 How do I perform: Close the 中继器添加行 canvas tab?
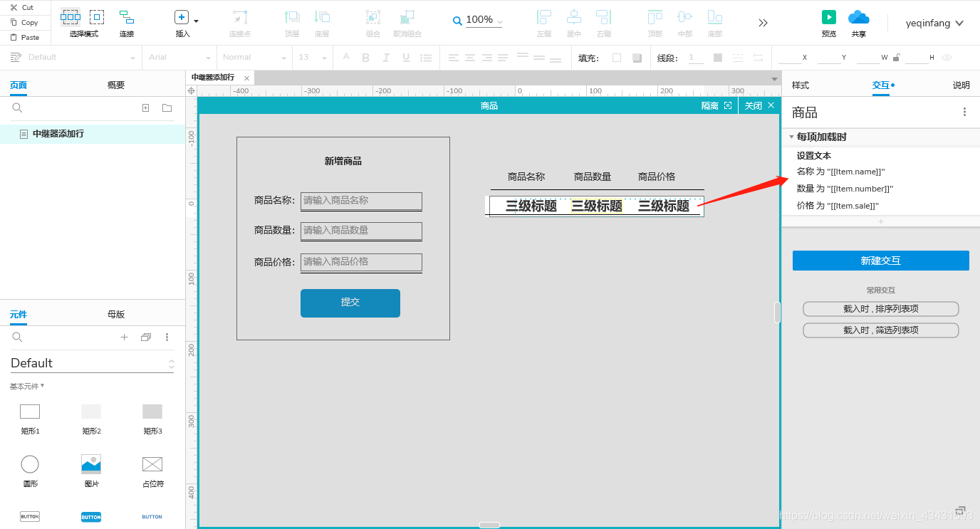point(246,78)
